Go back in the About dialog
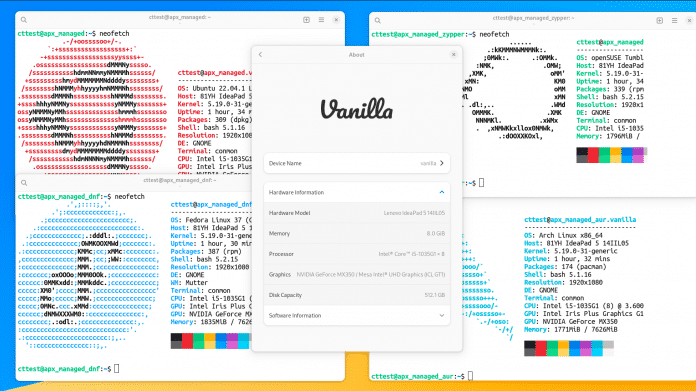Viewport: 696px width, 391px height. click(x=261, y=55)
